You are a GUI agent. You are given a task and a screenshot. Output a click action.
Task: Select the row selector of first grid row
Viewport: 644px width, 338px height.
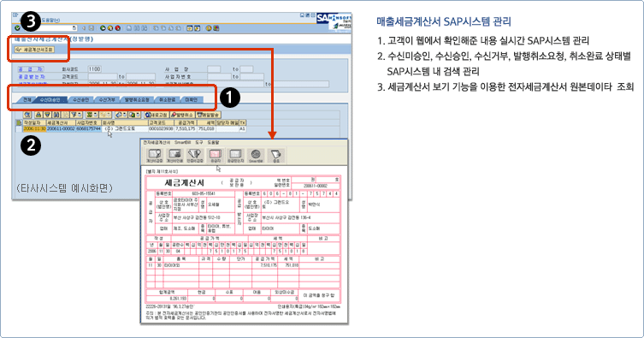19,129
